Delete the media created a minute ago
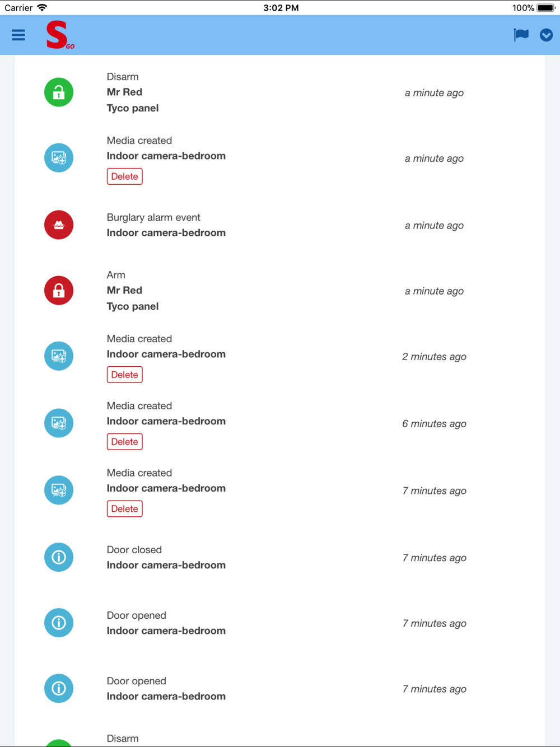 click(x=124, y=176)
